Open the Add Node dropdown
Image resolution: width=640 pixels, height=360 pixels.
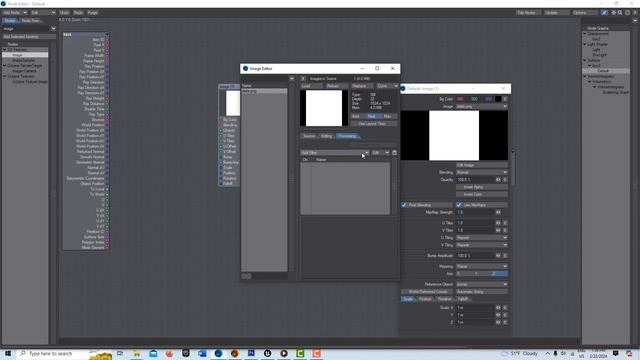pos(14,13)
